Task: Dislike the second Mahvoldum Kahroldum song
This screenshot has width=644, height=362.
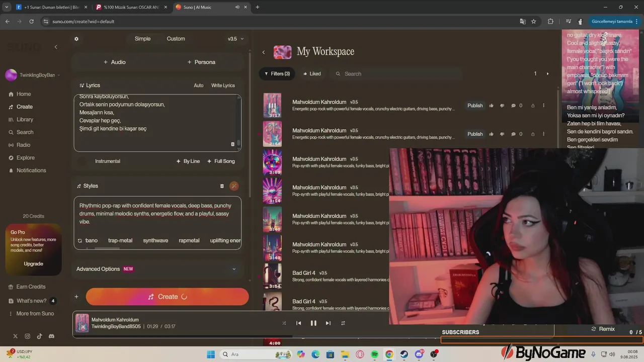Action: (502, 134)
